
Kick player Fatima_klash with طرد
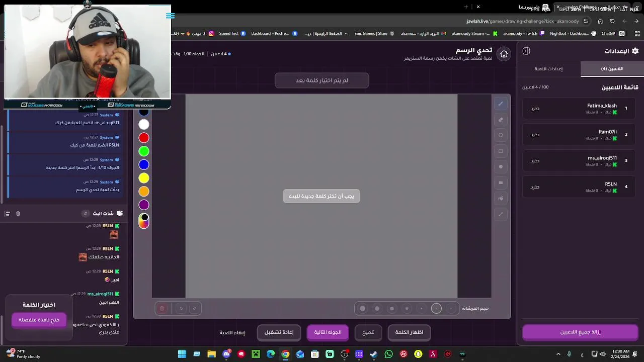coord(535,108)
